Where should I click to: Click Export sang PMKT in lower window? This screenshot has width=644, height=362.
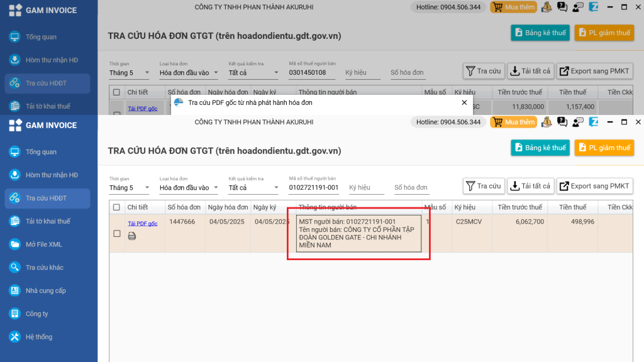coord(595,186)
